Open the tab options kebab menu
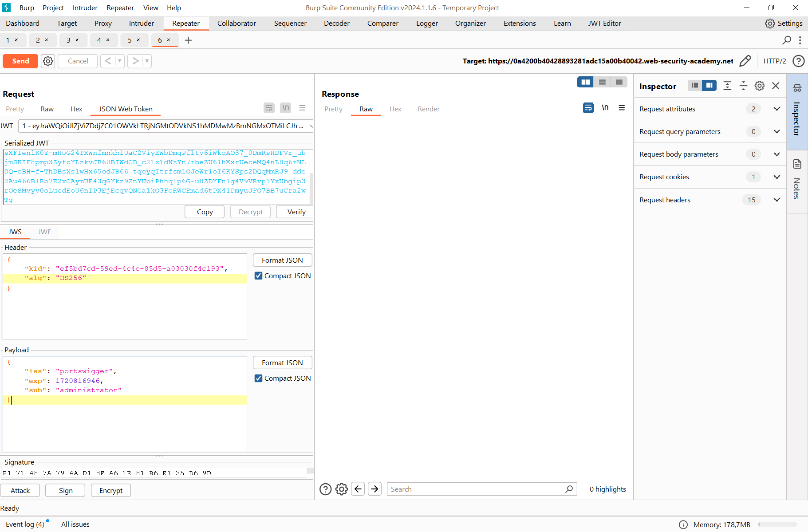Screen dimensions: 808x532 coord(800,40)
